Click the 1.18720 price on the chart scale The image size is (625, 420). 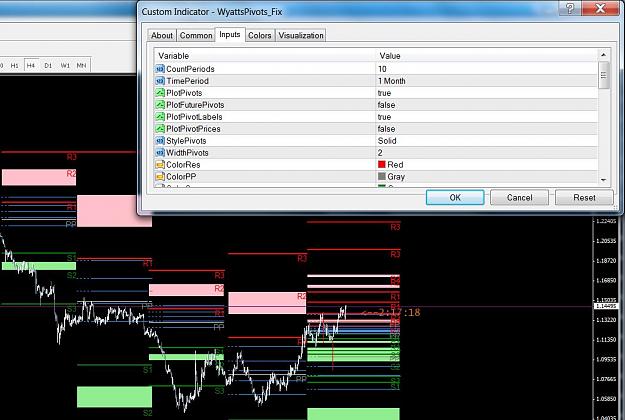pyautogui.click(x=606, y=261)
